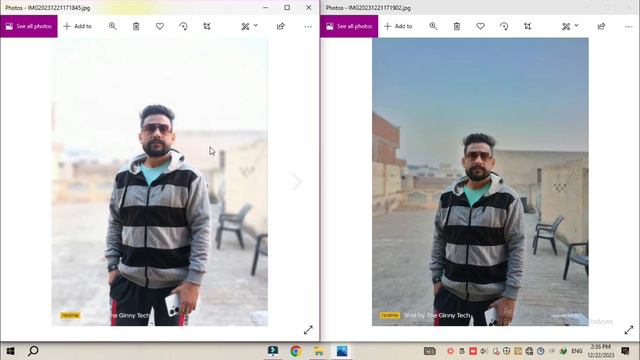Select Crop tool in left window
Viewport: 640px width, 360px height.
(x=207, y=26)
